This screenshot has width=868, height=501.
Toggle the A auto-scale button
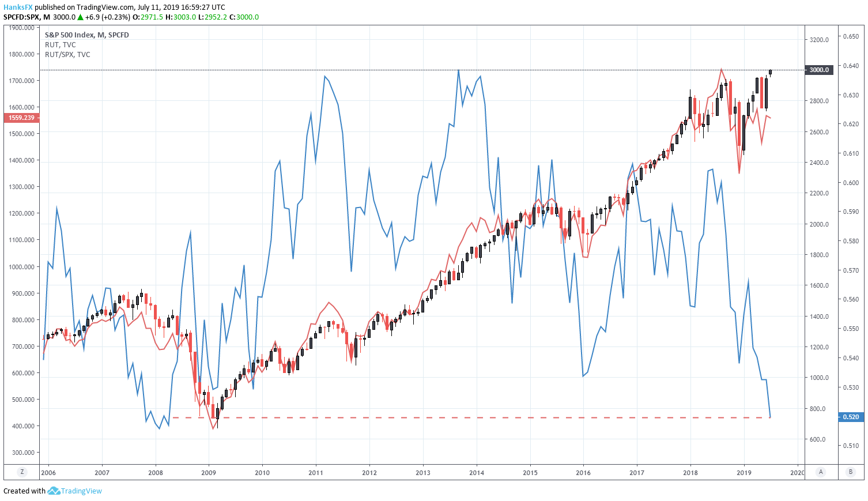pos(821,472)
